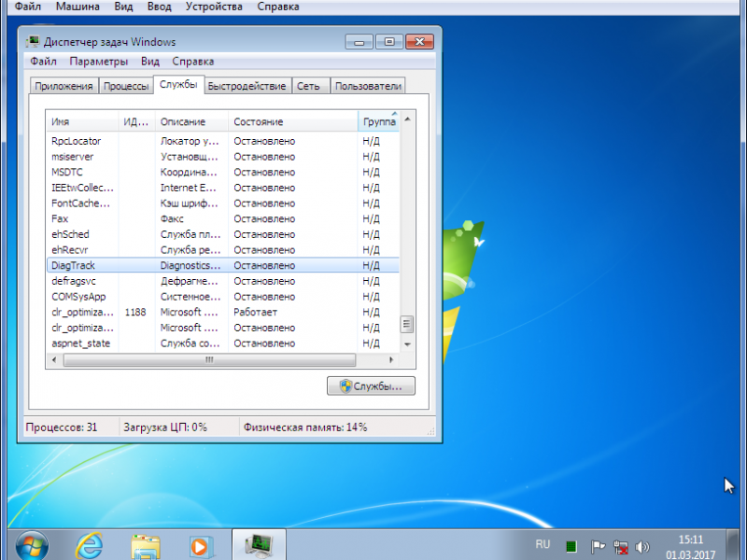Sort by the Группа column header

(x=378, y=122)
